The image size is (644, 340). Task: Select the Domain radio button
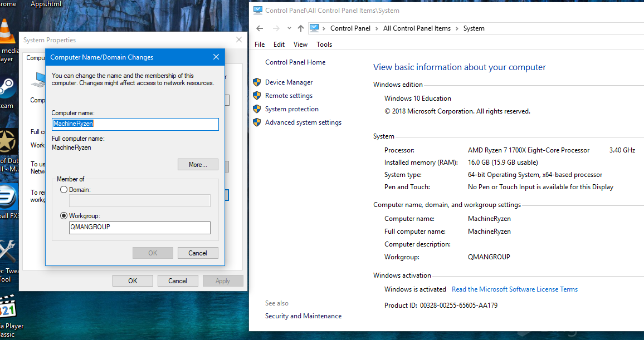pyautogui.click(x=64, y=190)
